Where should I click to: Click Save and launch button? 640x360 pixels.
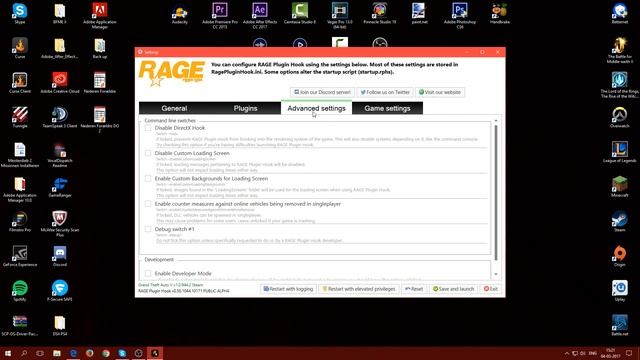[453, 289]
